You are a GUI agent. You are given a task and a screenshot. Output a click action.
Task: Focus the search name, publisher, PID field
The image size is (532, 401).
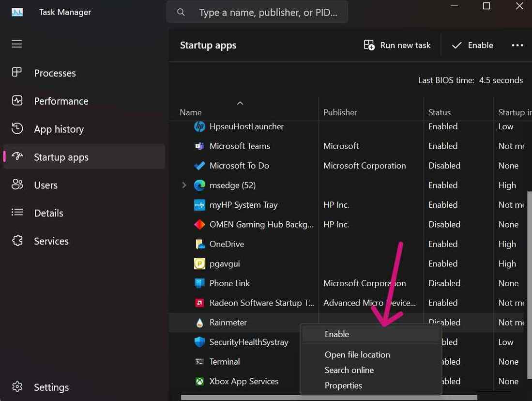268,12
